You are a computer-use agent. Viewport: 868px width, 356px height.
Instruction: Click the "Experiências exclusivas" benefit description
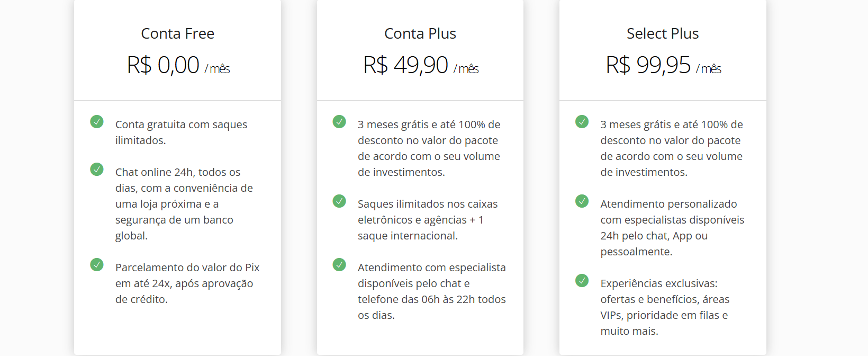click(x=665, y=307)
